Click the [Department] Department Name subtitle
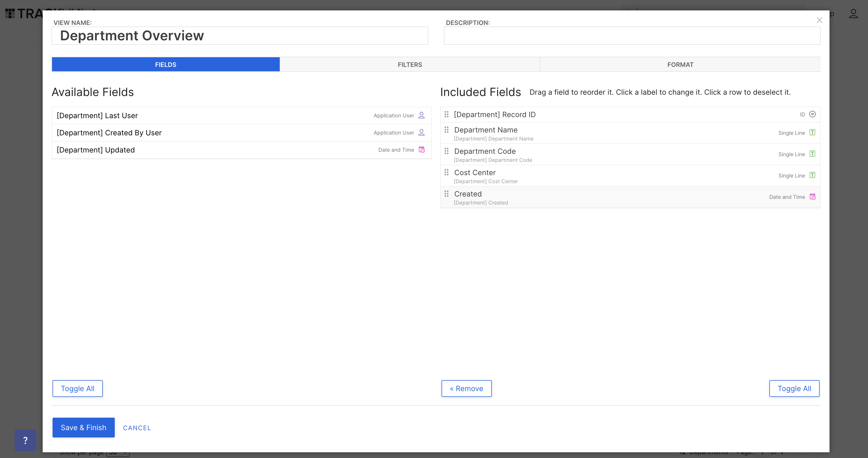 (494, 138)
